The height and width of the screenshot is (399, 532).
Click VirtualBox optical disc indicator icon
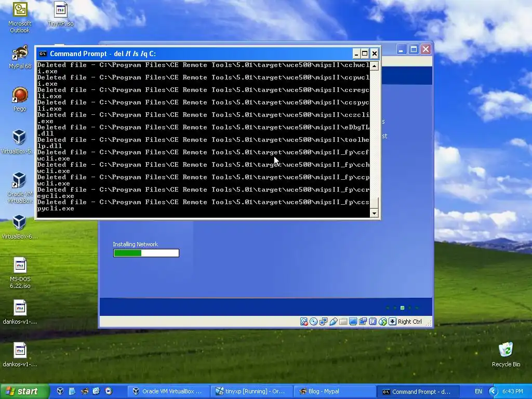click(313, 322)
